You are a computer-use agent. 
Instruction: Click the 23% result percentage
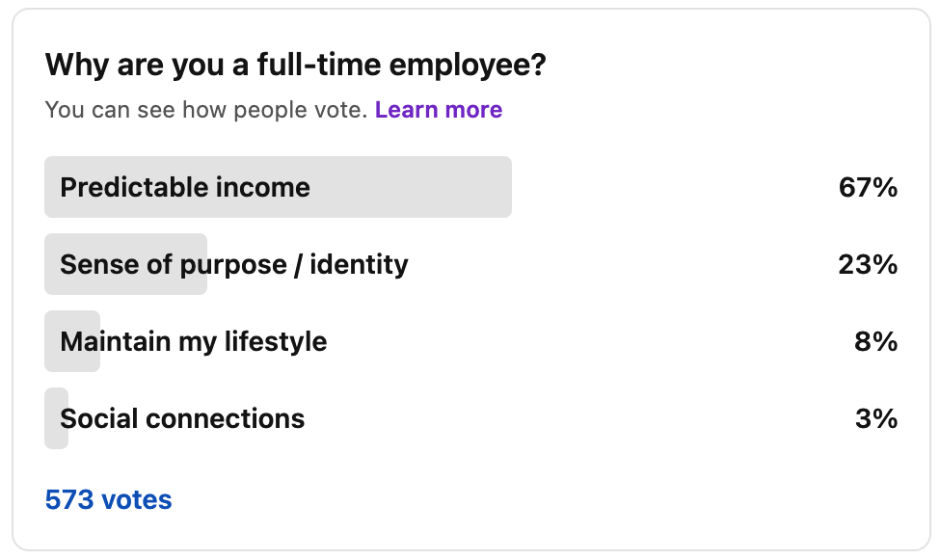(x=868, y=264)
